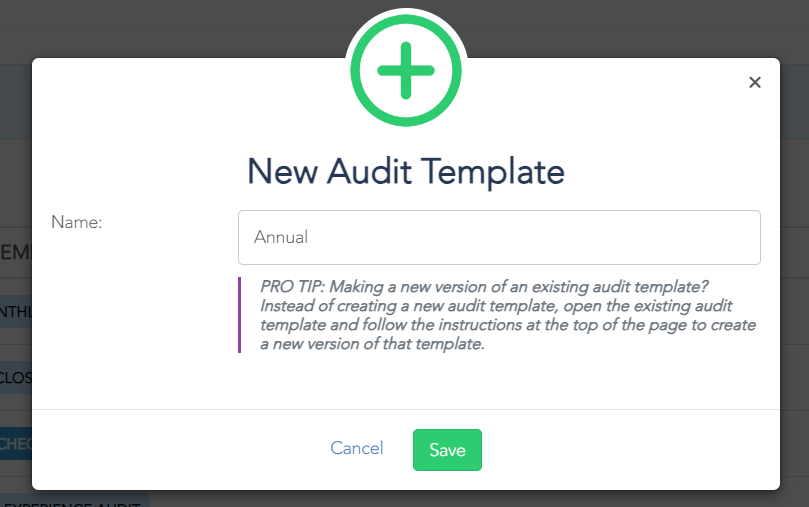Focus the Name input field
Image resolution: width=809 pixels, height=507 pixels.
(499, 237)
